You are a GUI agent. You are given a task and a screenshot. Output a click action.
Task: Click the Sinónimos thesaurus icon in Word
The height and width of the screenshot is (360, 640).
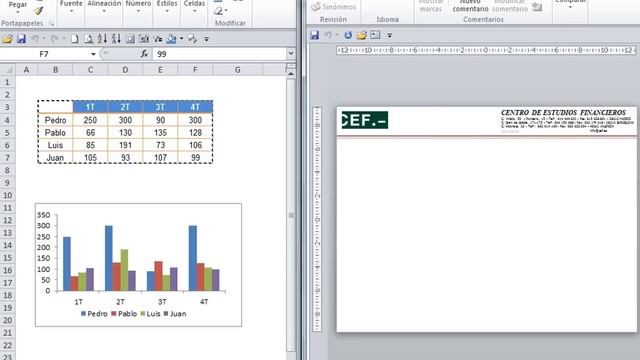[x=316, y=7]
